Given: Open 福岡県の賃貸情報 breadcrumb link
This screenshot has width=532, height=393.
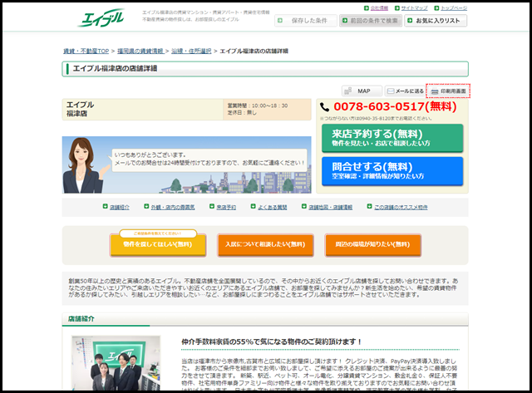Looking at the screenshot, I should point(140,52).
